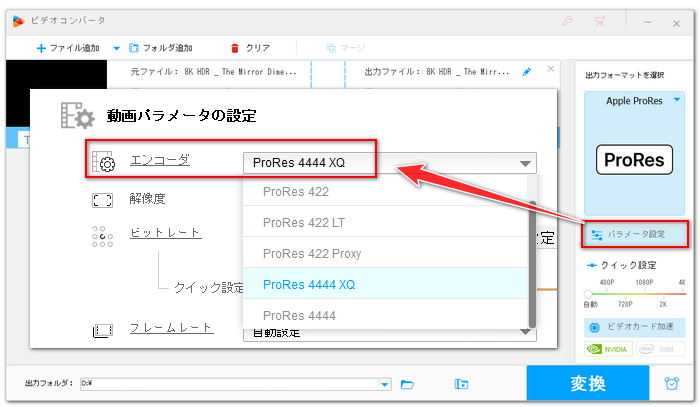
Task: Click the encoder list scrollbar
Action: pyautogui.click(x=533, y=260)
